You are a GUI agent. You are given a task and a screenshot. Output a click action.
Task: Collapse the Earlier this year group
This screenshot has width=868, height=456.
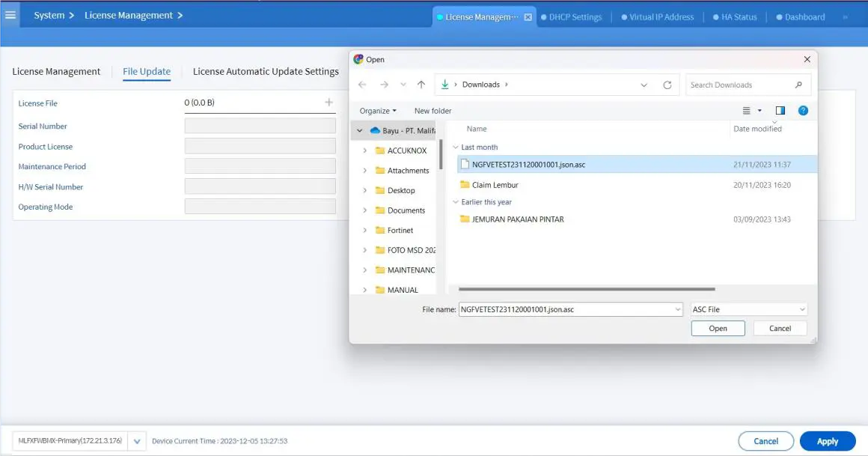coord(456,202)
